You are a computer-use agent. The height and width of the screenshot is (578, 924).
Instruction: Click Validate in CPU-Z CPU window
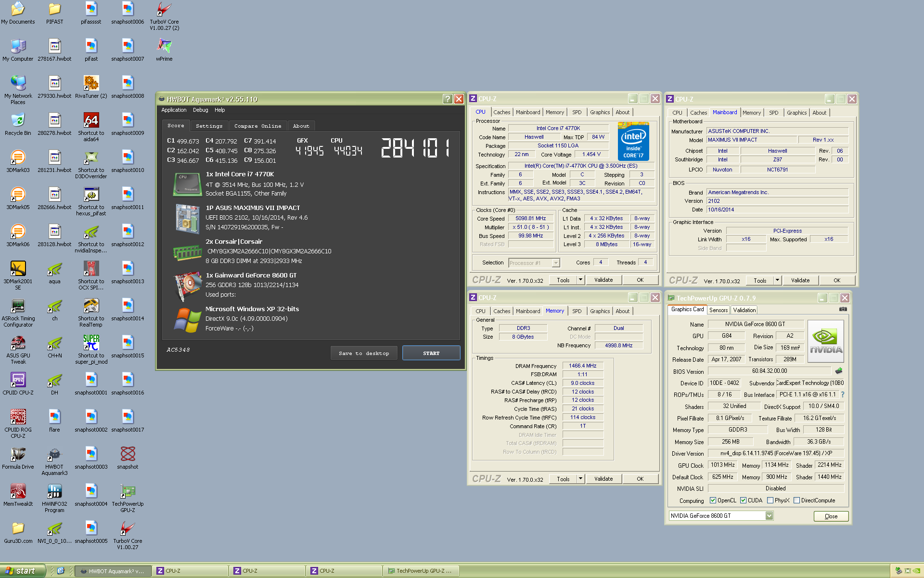pos(603,280)
